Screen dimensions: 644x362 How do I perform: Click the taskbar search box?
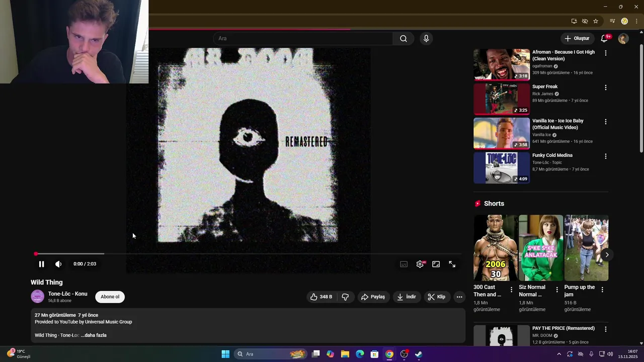coord(270,354)
